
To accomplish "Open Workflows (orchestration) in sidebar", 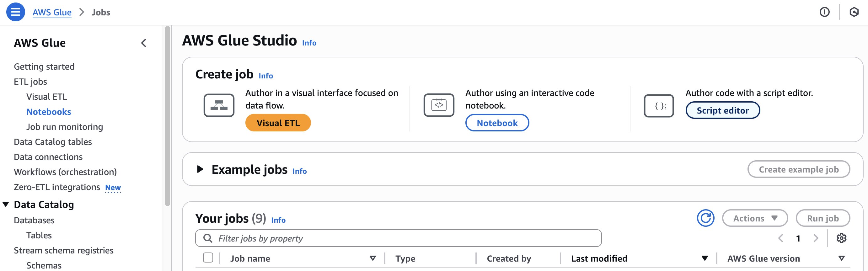I will (x=65, y=172).
